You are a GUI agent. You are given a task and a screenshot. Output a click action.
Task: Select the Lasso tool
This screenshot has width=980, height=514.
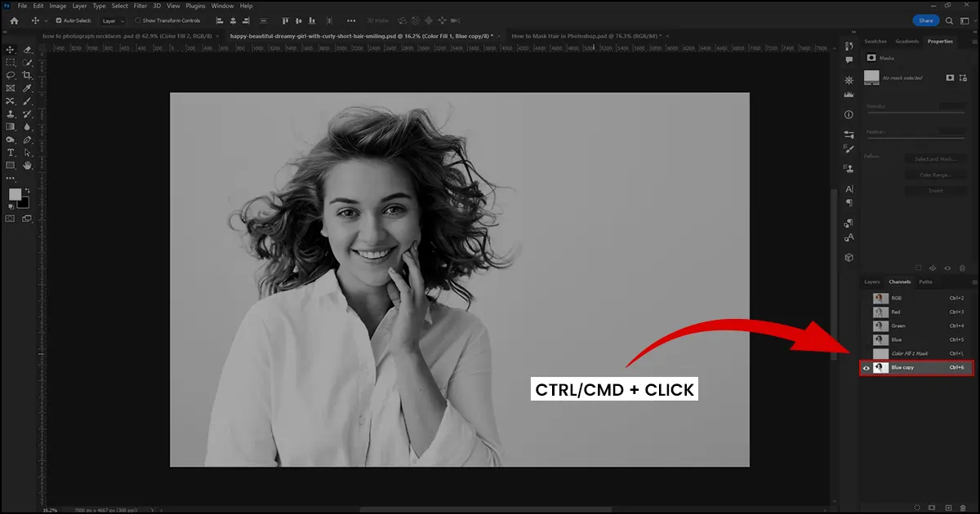[11, 75]
